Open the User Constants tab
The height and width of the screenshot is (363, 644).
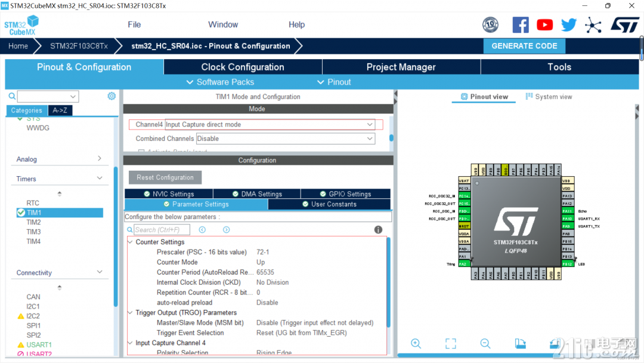[329, 204]
